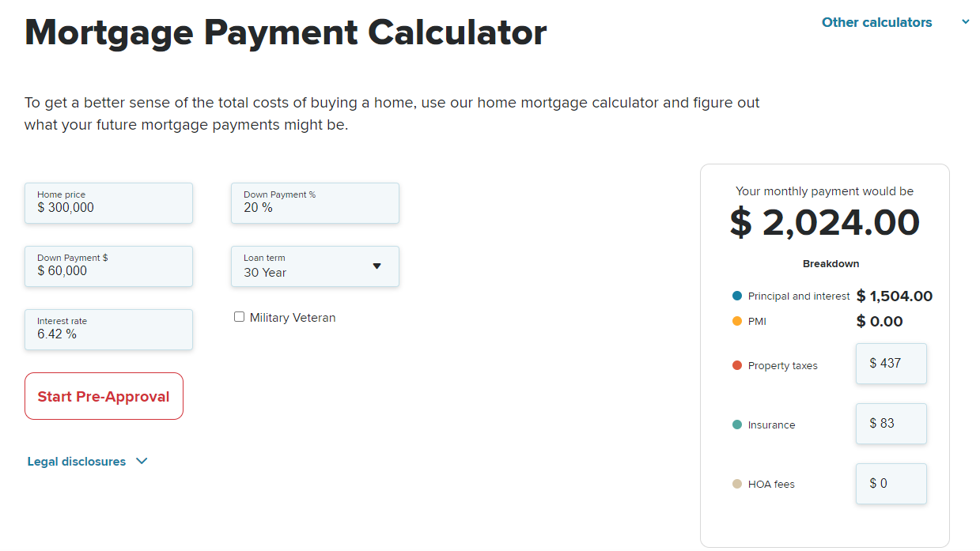Click the red Property taxes dot
The width and height of the screenshot is (980, 551).
click(737, 365)
